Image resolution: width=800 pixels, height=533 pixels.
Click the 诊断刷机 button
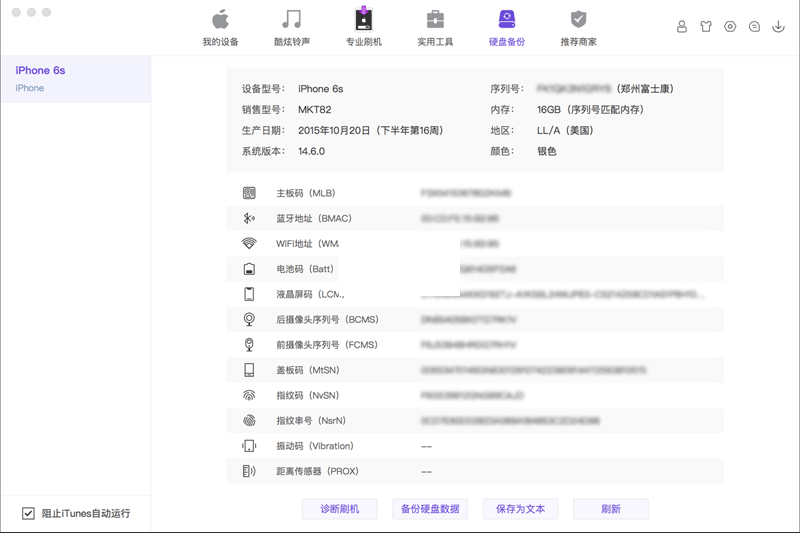tap(339, 509)
